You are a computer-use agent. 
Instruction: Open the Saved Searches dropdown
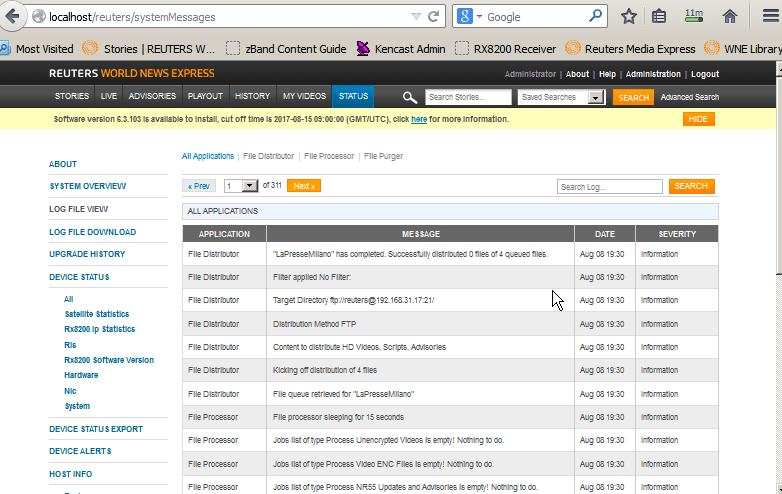point(596,97)
